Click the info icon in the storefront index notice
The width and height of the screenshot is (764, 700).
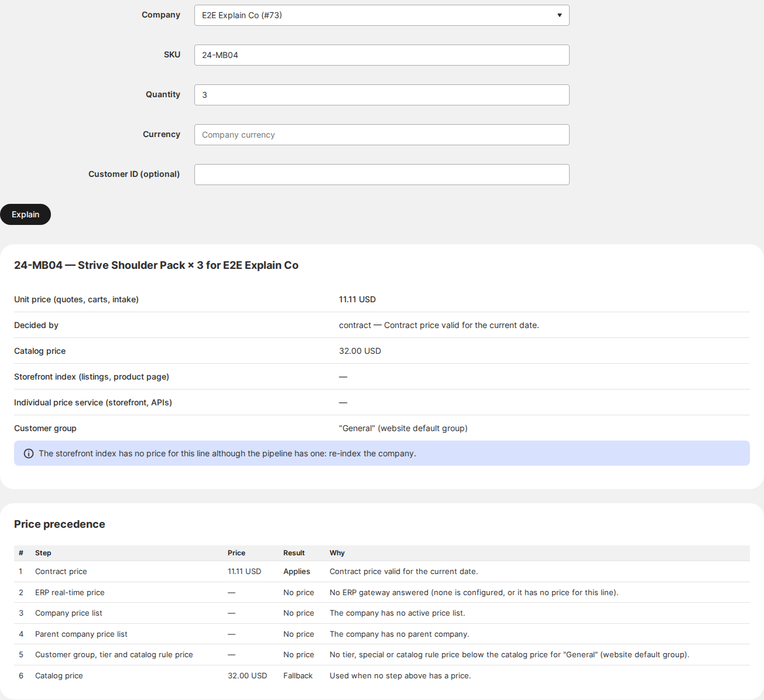point(28,453)
